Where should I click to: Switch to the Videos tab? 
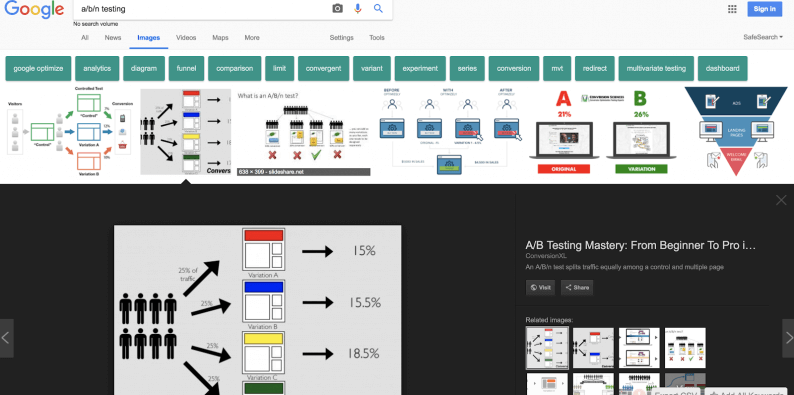(186, 37)
